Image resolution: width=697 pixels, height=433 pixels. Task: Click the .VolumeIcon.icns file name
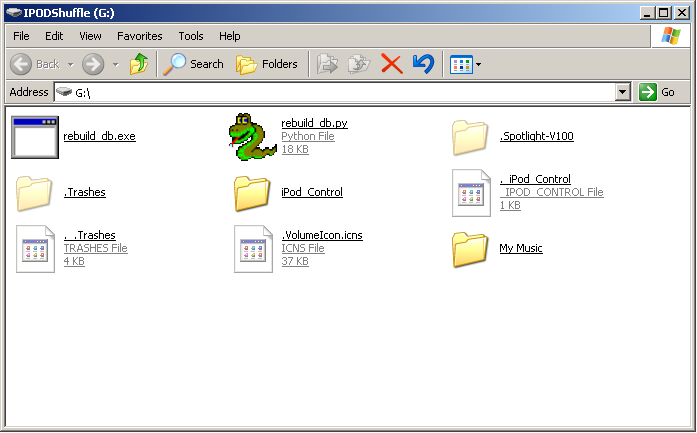(322, 235)
